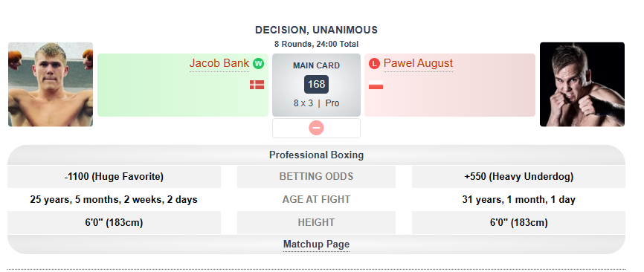
Task: Click the green W winner badge
Action: pos(258,64)
